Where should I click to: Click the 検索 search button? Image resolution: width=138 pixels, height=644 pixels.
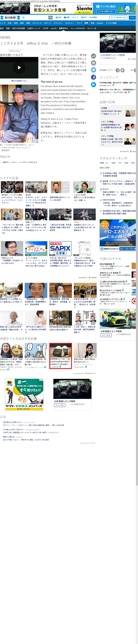pos(50,17)
